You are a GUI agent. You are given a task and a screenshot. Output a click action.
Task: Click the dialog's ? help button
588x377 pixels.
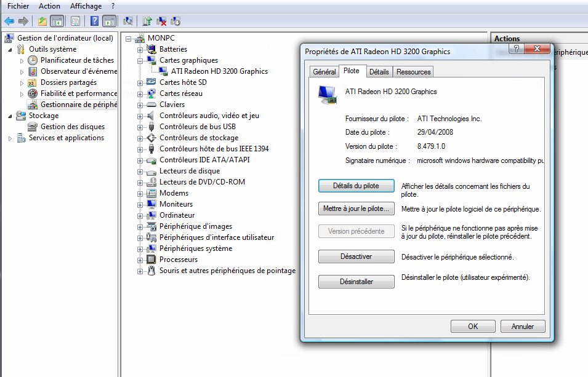click(x=517, y=49)
